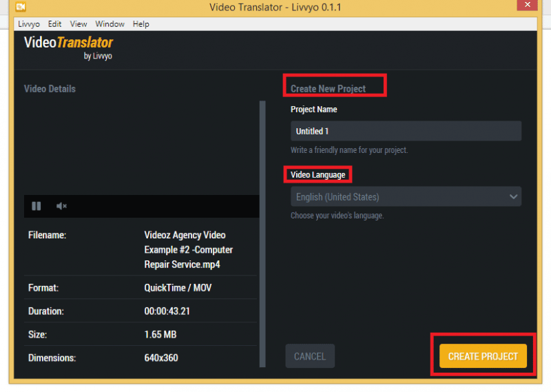Click the duration value 00:00:43.21
551x392 pixels.
click(167, 311)
